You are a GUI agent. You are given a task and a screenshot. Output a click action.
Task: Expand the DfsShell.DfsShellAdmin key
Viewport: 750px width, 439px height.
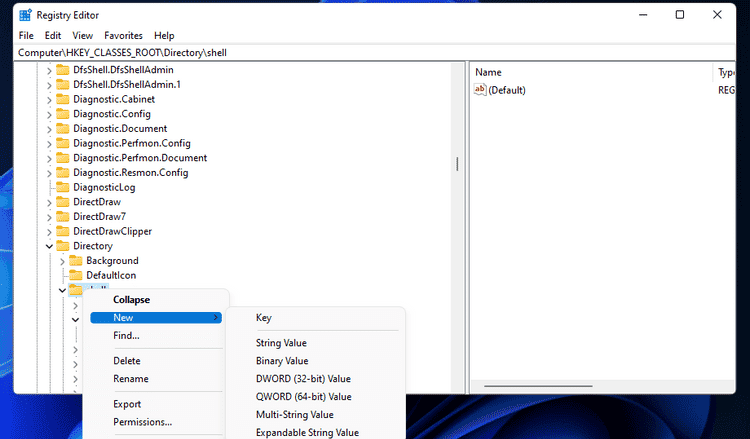[x=49, y=71]
